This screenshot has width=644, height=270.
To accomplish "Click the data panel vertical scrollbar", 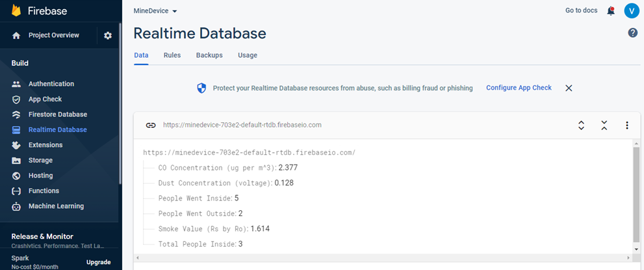I will click(636, 196).
